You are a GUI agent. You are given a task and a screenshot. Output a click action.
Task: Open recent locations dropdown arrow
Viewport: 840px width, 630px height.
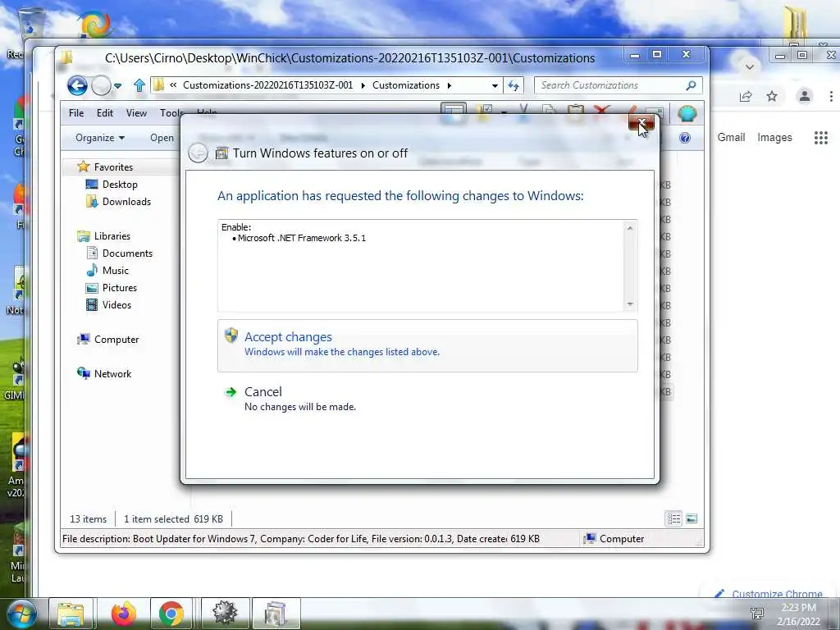(118, 85)
